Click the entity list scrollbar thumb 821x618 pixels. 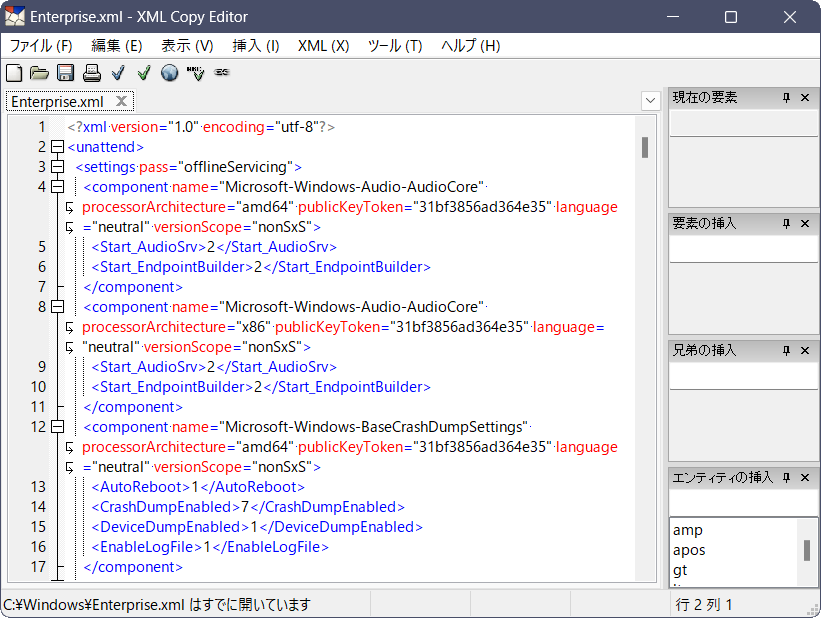pos(806,550)
